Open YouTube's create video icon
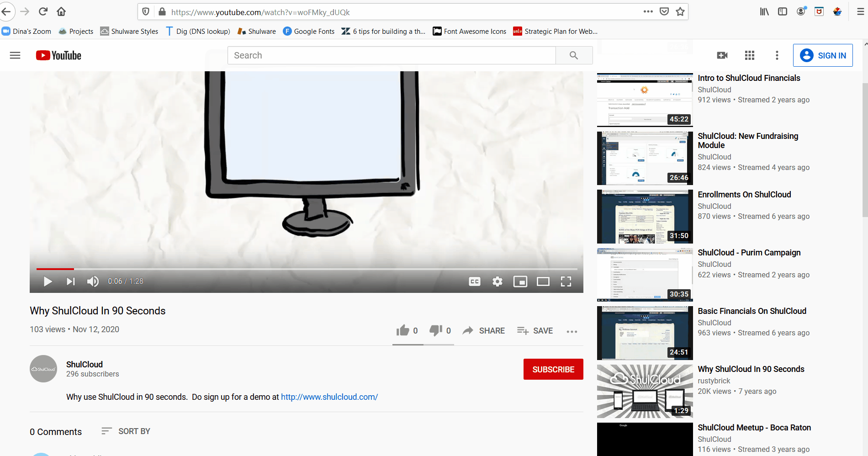The height and width of the screenshot is (456, 868). click(722, 55)
